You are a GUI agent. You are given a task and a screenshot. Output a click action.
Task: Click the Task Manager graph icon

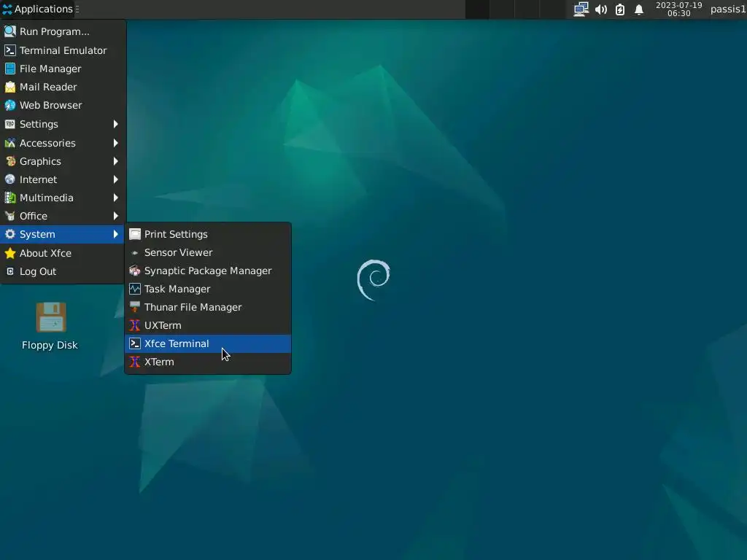tap(135, 289)
